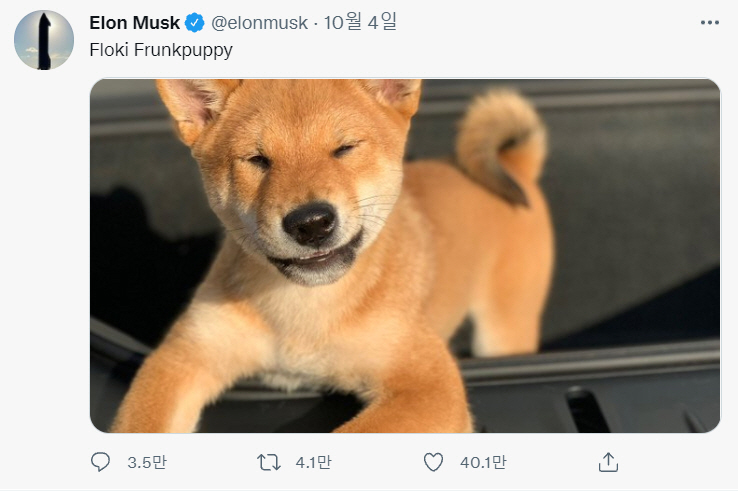Open the Shiba Inu puppy photo
Viewport: 738px width, 491px height.
(x=405, y=256)
